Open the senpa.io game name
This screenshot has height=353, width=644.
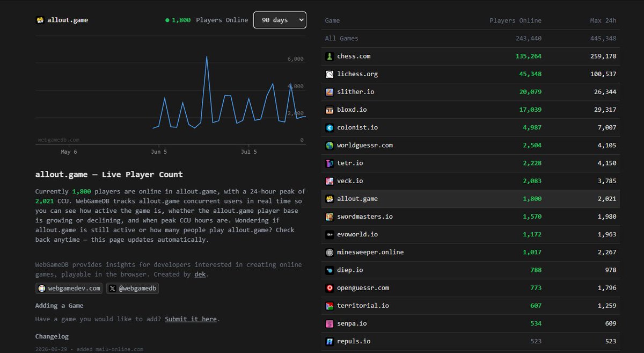[x=352, y=323]
